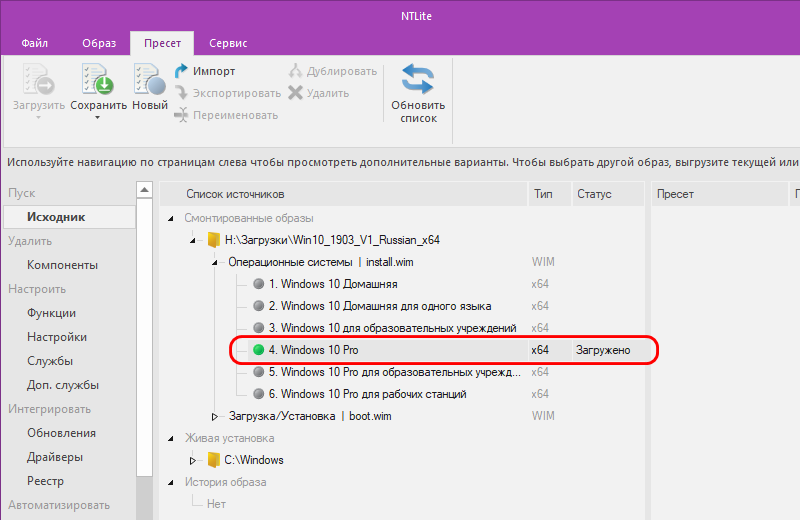Click the gray dot of Домашняя для одного языка
Screen dimensions: 800x520
(x=259, y=306)
